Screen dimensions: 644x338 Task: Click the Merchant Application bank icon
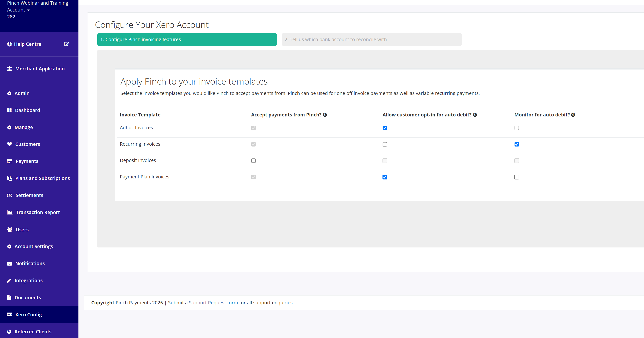point(10,69)
